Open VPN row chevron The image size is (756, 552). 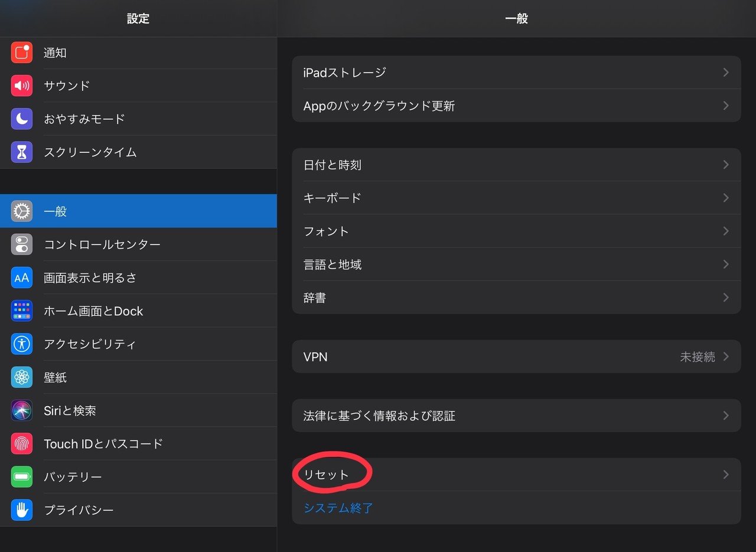click(x=726, y=357)
